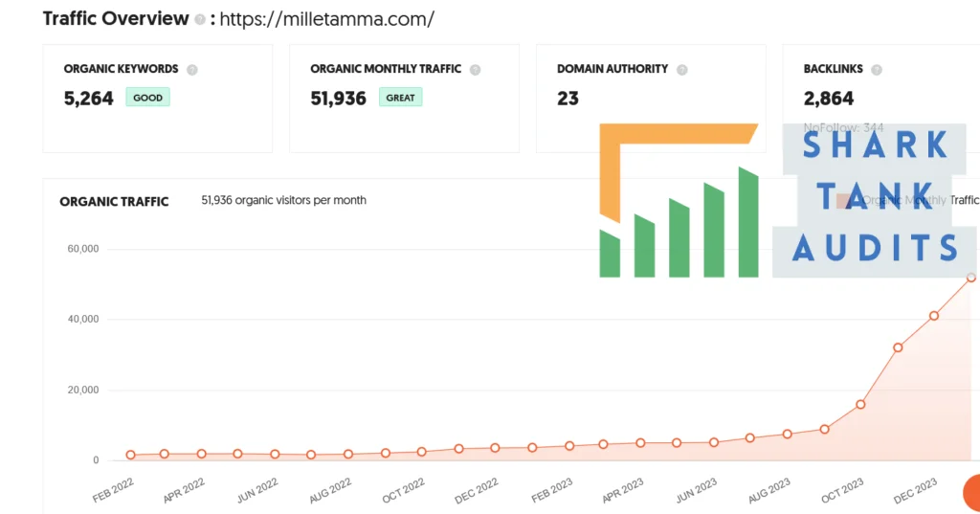Click the DEC 2023 axis label
This screenshot has height=514, width=980.
[916, 490]
